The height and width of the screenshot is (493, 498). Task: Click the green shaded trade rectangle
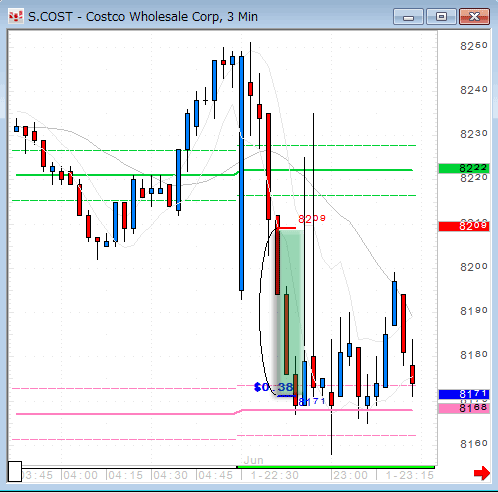(291, 312)
